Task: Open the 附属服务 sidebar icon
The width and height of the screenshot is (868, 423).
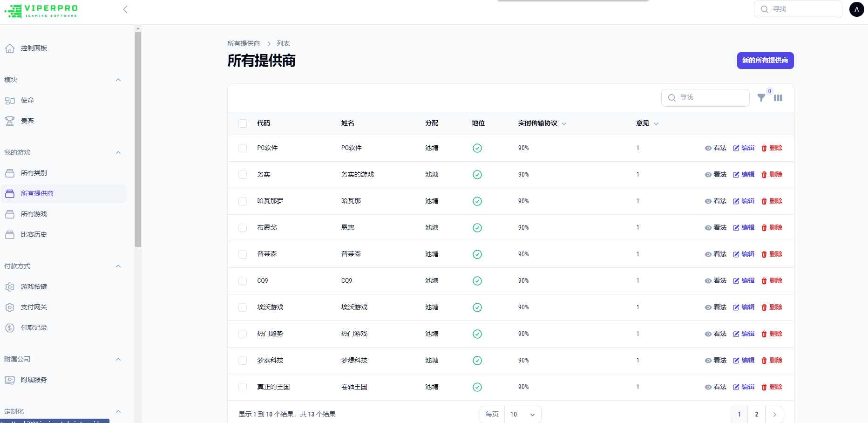Action: 10,380
